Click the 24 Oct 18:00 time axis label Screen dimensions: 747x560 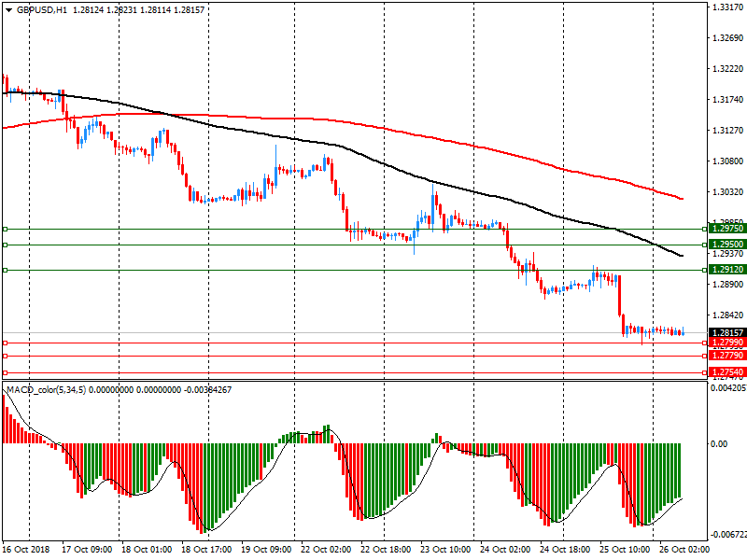[565, 549]
